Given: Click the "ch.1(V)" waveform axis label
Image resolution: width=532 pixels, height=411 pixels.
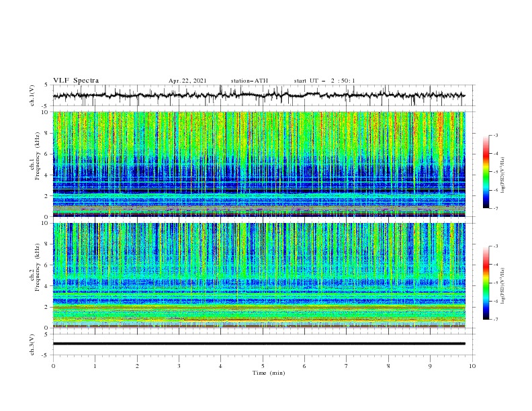Looking at the screenshot, I should (x=32, y=95).
